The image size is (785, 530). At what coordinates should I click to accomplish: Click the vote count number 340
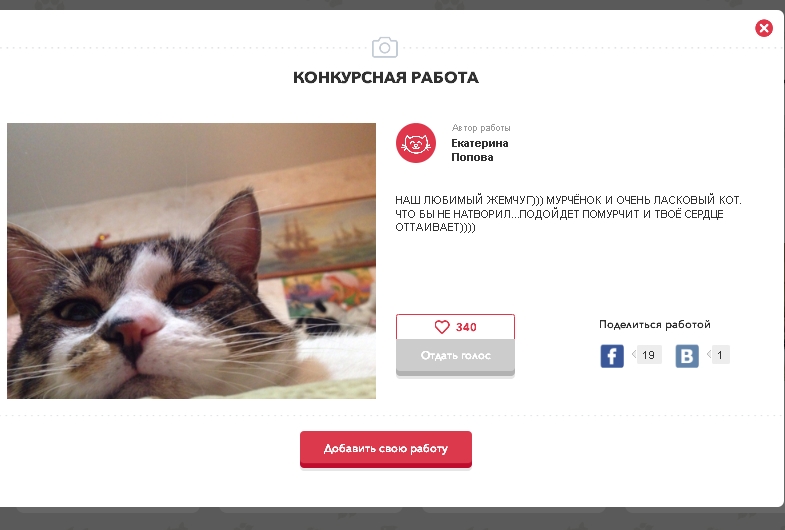tap(466, 327)
